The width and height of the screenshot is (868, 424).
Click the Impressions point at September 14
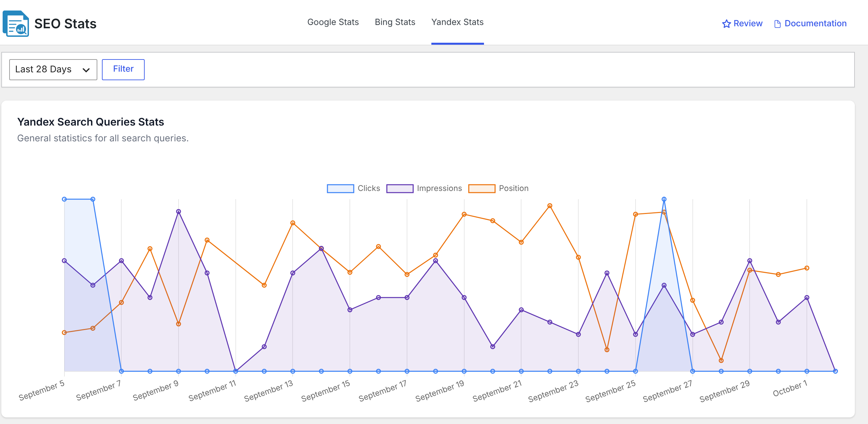tap(321, 248)
